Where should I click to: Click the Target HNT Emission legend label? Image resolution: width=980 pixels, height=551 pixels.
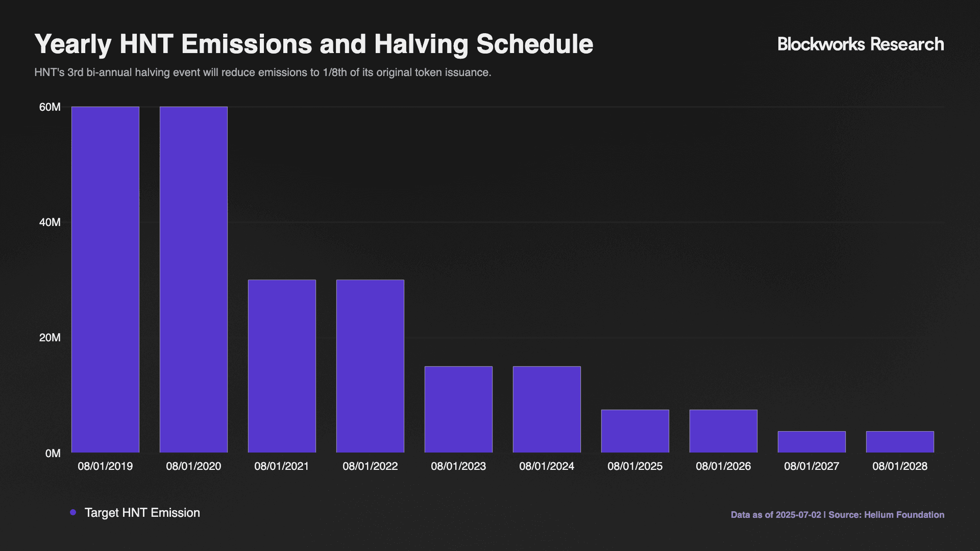[x=142, y=513]
